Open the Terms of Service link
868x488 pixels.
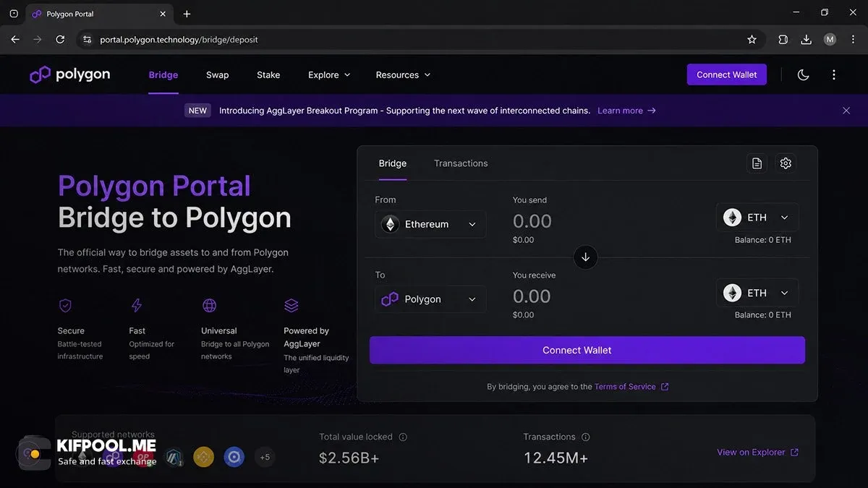click(631, 387)
